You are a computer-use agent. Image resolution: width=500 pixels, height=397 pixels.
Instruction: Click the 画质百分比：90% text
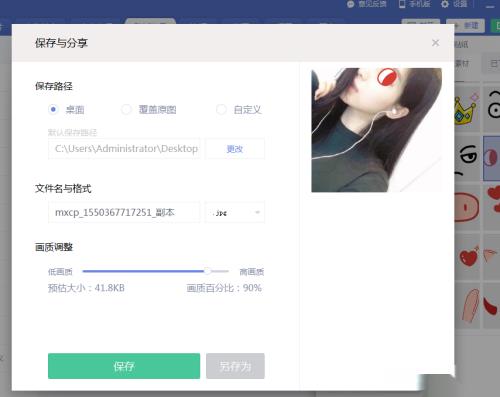tap(224, 288)
